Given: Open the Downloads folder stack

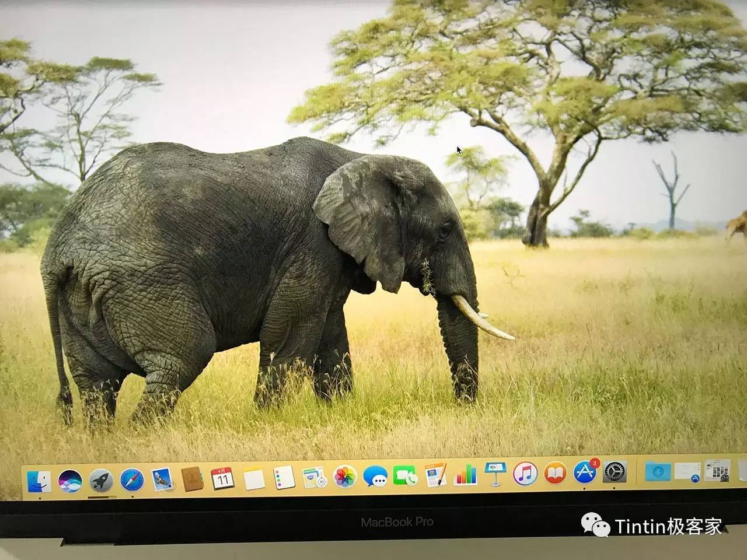Looking at the screenshot, I should click(x=658, y=471).
